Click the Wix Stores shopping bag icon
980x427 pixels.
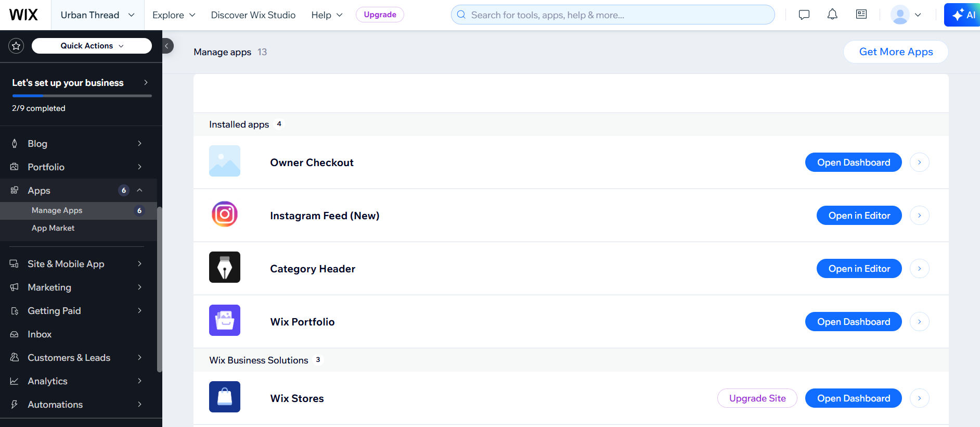point(225,397)
